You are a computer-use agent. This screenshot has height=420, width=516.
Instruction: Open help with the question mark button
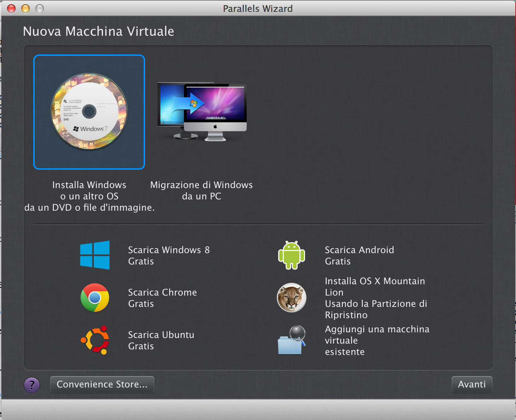pos(32,385)
